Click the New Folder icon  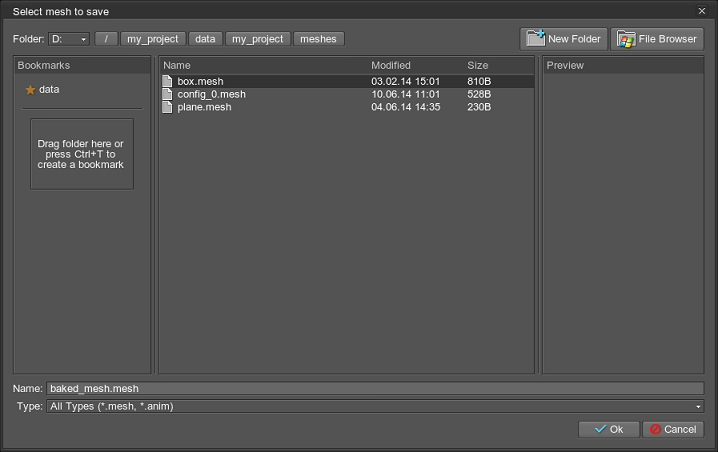[x=535, y=39]
